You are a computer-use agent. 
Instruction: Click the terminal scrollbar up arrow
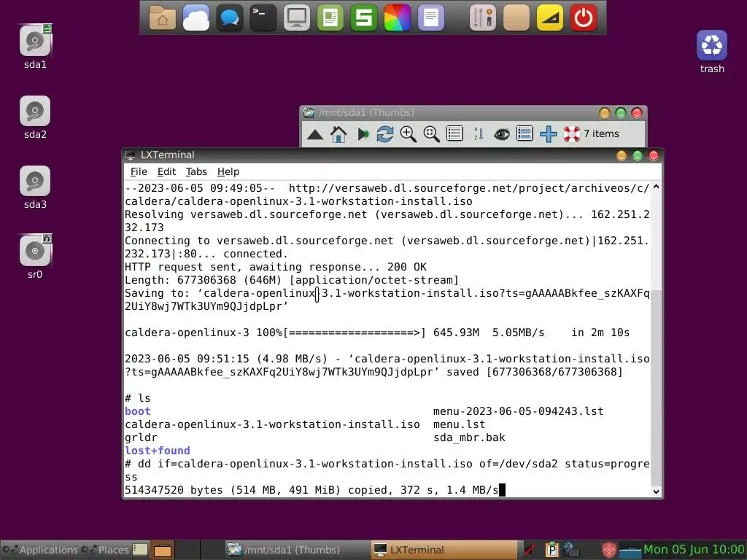656,187
